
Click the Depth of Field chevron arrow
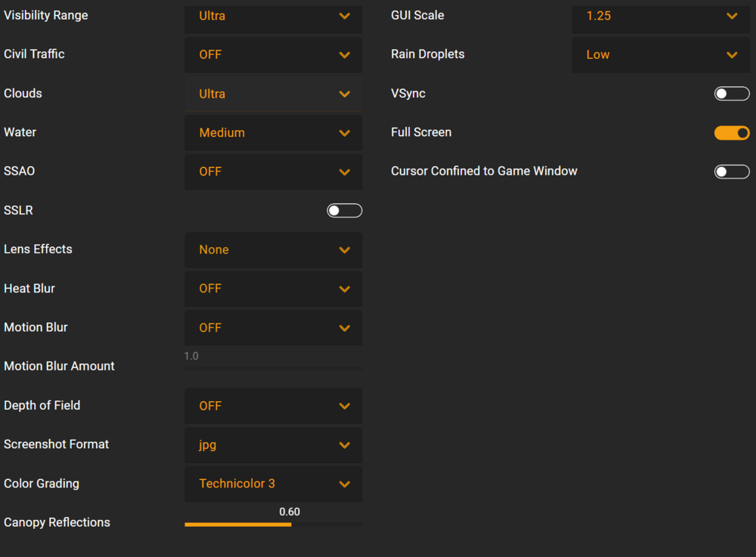[345, 406]
